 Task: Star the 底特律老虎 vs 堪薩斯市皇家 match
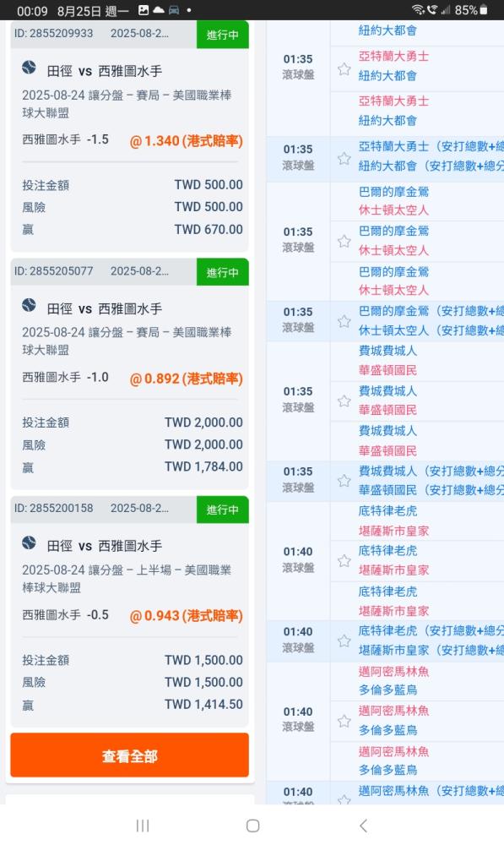344,561
